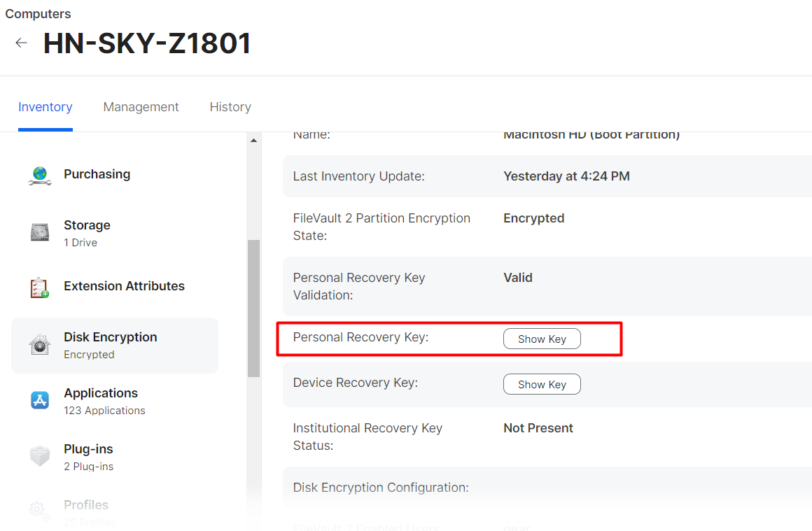Click the Storage hard drive icon
This screenshot has width=812, height=531.
[40, 233]
